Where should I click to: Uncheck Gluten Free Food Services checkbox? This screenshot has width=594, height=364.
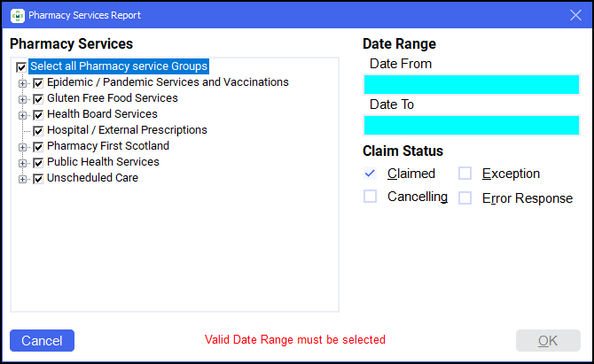(x=38, y=98)
